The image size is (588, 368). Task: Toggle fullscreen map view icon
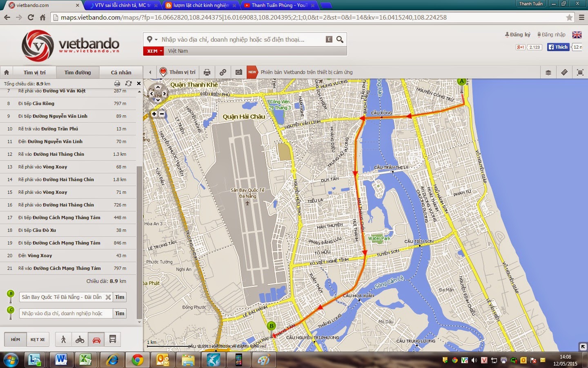point(580,72)
